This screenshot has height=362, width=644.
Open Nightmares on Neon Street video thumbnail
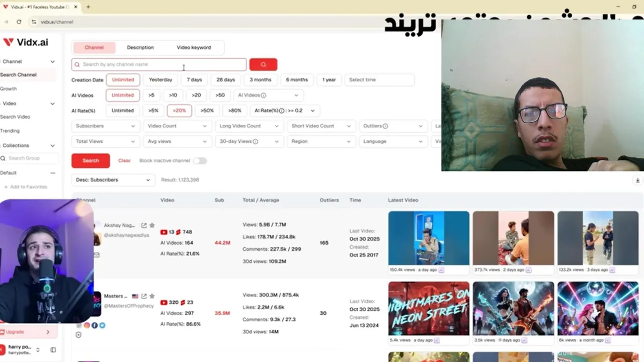[x=429, y=308]
